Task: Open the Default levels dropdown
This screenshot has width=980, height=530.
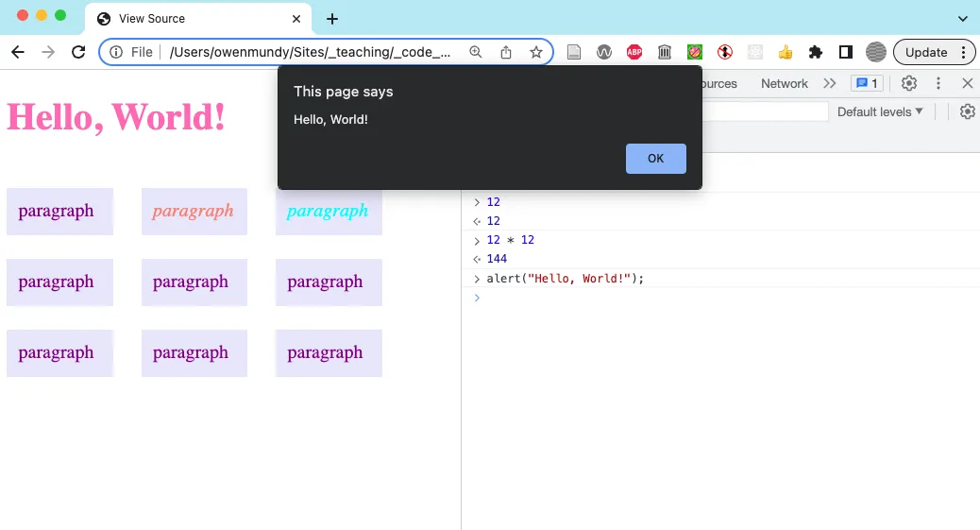Action: (879, 112)
